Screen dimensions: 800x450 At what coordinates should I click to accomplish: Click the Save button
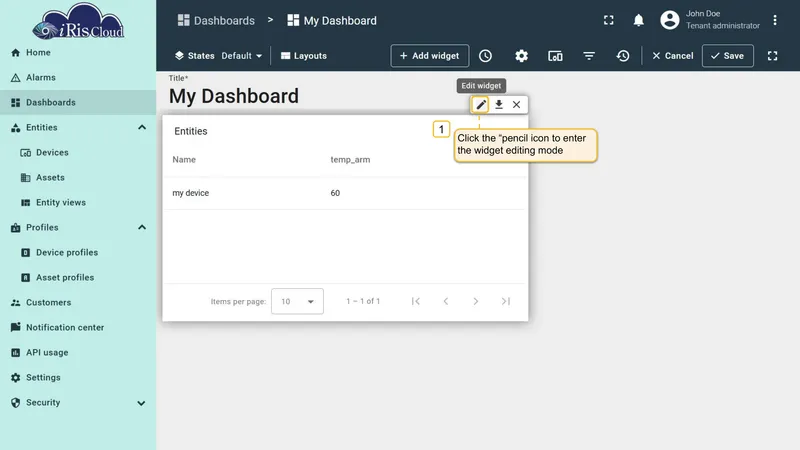point(728,56)
